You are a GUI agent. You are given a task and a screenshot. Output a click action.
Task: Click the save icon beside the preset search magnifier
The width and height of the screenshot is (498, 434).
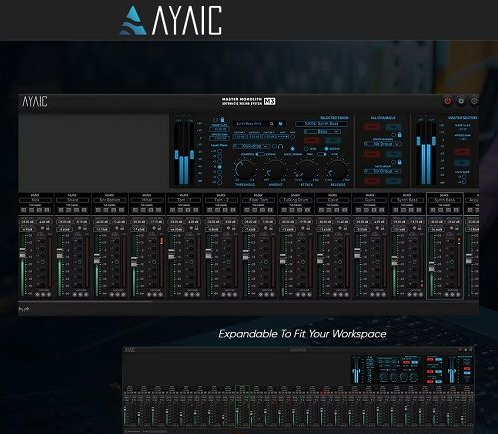(x=281, y=124)
